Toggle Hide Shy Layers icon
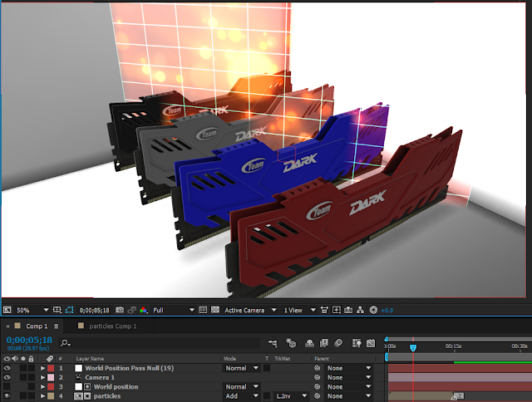Viewport: 532px width, 402px height. (309, 343)
